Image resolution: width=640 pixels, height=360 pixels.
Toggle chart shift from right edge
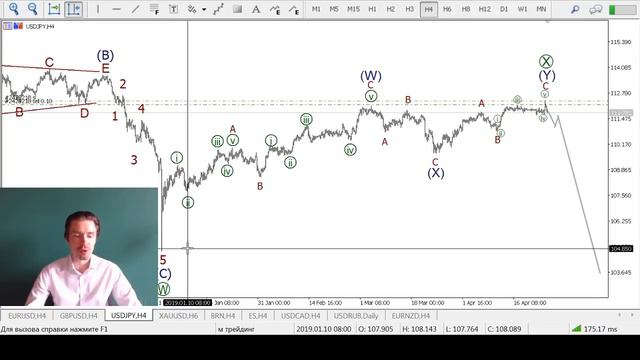[73, 9]
